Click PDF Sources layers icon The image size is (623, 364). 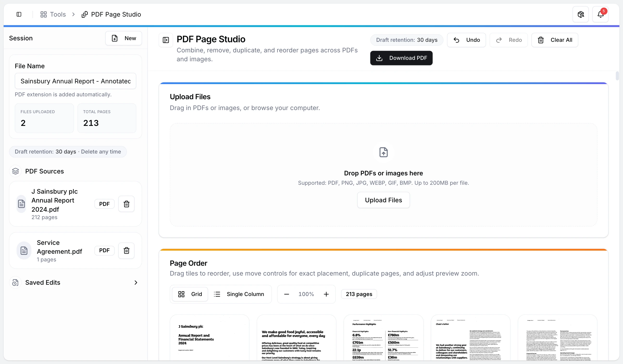(x=15, y=171)
